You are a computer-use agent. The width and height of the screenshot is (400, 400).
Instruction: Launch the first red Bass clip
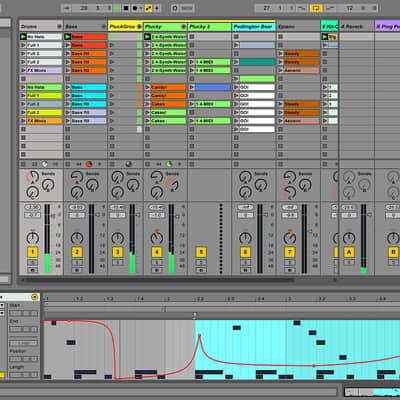(68, 37)
